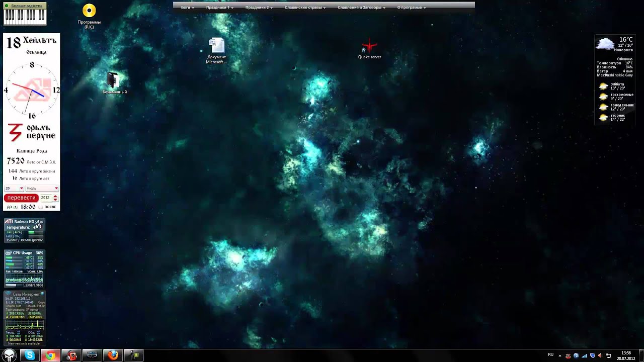Open the Славянские стравы menu
Viewport: 644px width, 362px height.
pyautogui.click(x=305, y=8)
